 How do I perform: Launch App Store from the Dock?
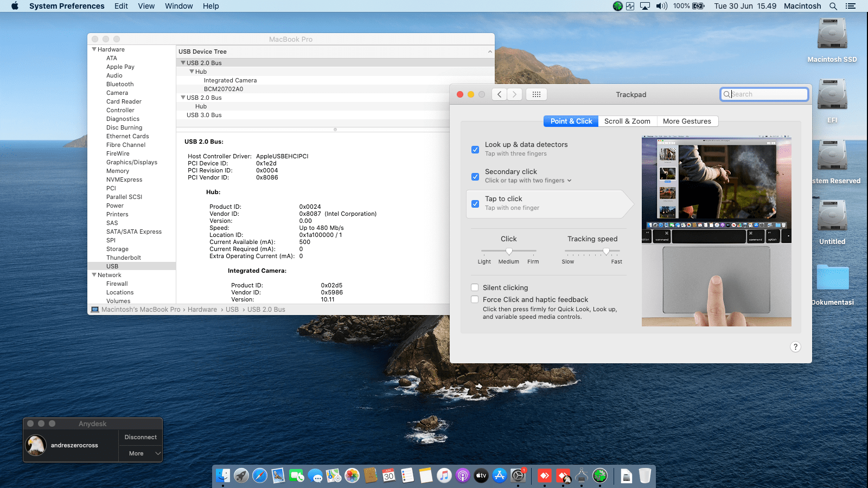(500, 476)
